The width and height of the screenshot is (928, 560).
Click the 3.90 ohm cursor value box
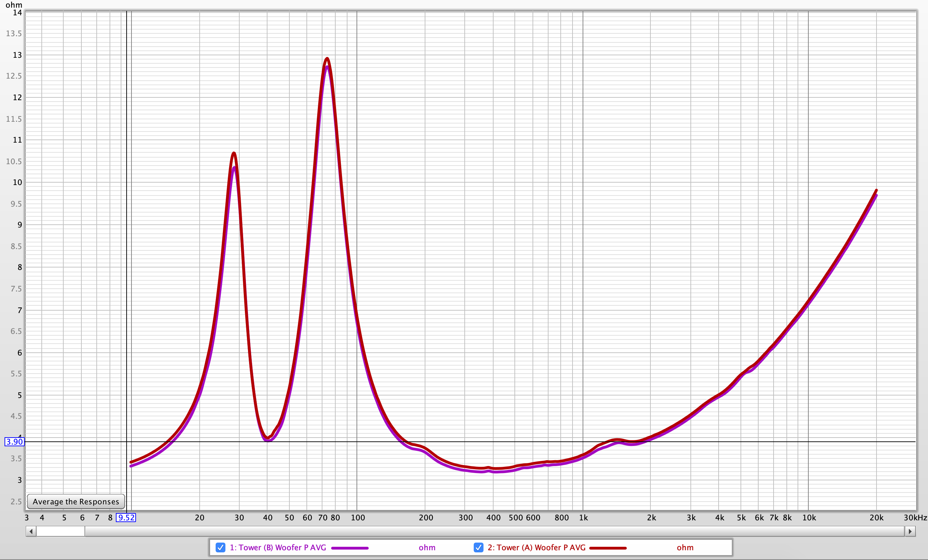click(x=14, y=442)
